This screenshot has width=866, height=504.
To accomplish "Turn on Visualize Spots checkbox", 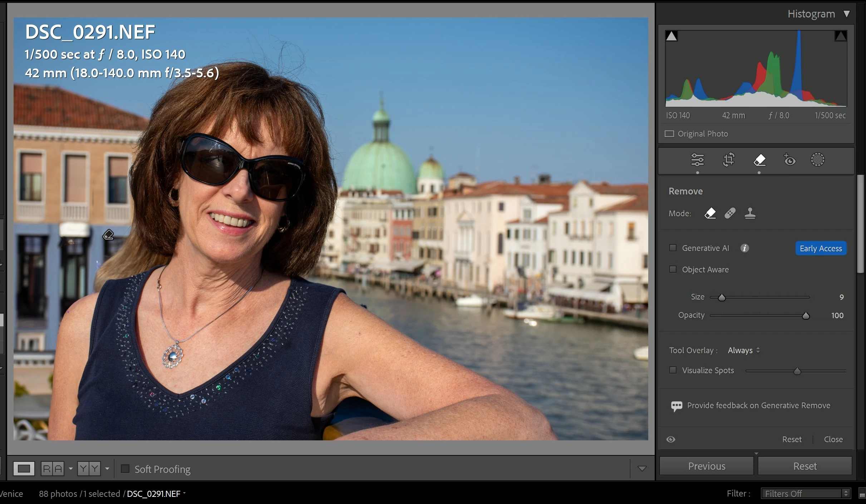I will 673,370.
